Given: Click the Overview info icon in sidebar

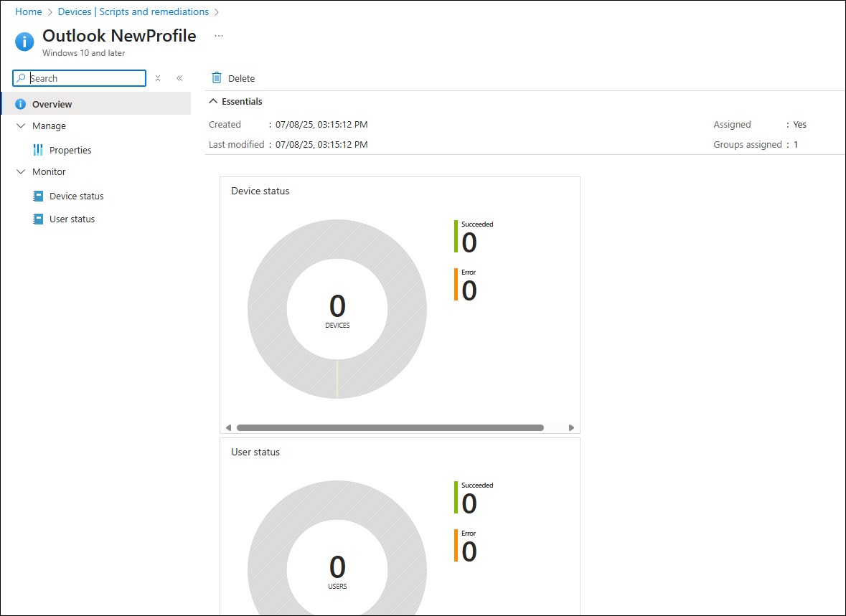Looking at the screenshot, I should pos(20,104).
